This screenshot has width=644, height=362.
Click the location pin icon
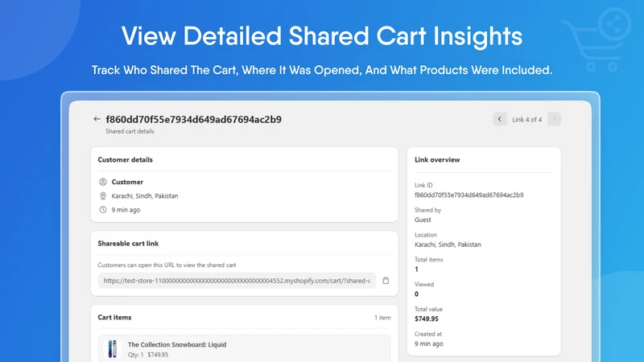pyautogui.click(x=103, y=195)
